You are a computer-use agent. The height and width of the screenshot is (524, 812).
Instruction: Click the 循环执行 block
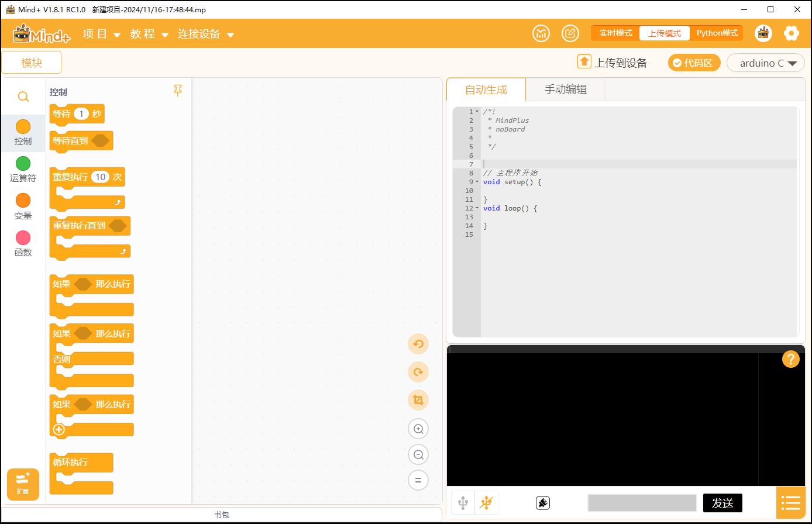[x=81, y=473]
